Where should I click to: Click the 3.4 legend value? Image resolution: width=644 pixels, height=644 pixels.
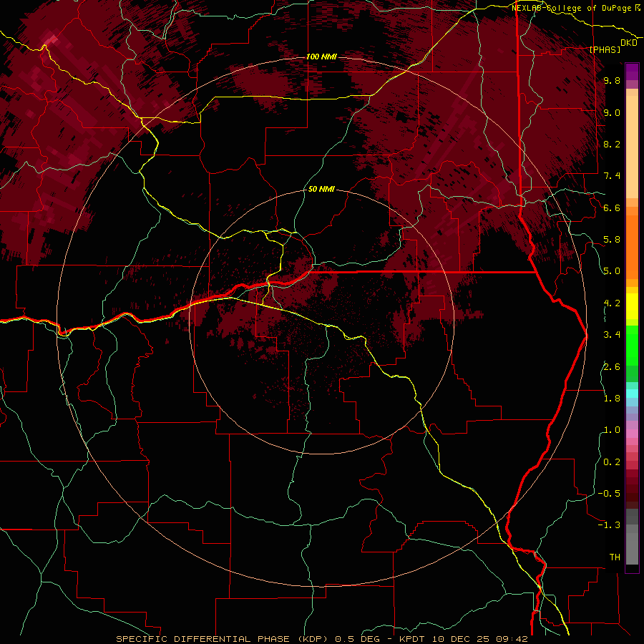(612, 335)
